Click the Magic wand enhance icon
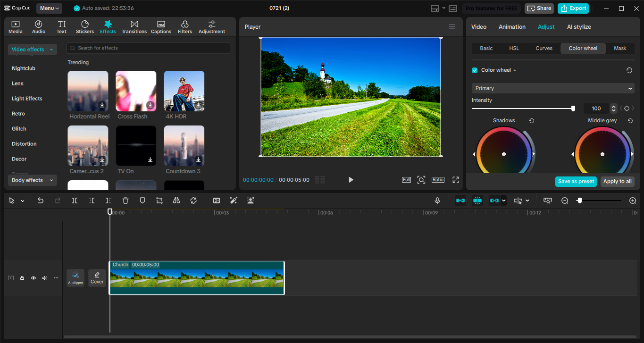Image resolution: width=644 pixels, height=343 pixels. 233,201
